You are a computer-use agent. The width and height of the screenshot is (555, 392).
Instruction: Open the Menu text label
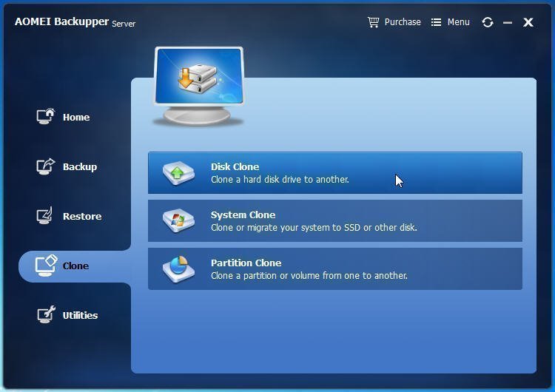coord(458,22)
